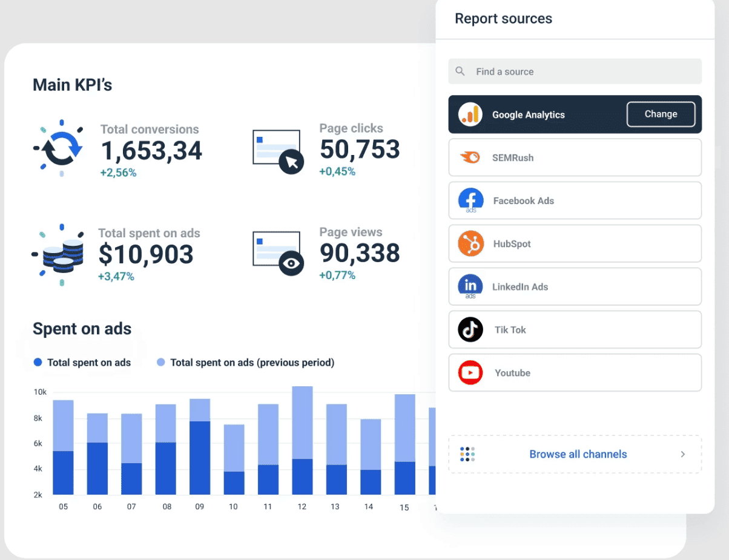Click the Youtube play icon

[470, 372]
